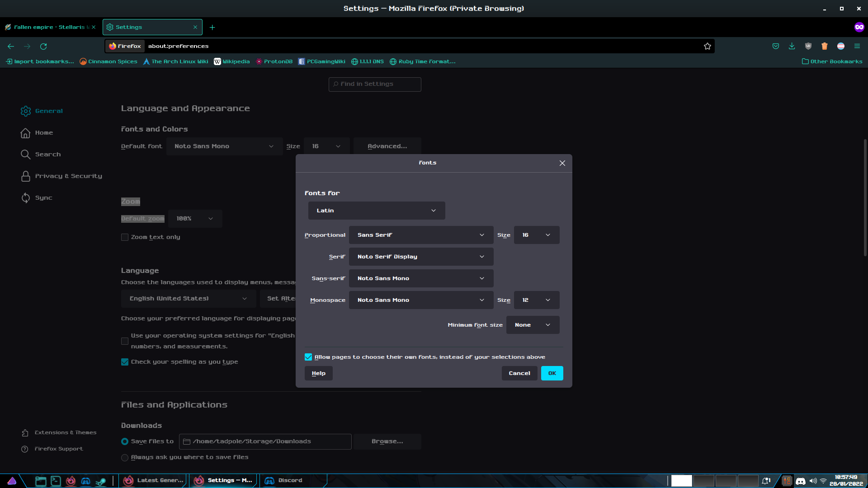Viewport: 868px width, 488px height.
Task: Bookmark this page with the star icon
Action: tap(708, 46)
